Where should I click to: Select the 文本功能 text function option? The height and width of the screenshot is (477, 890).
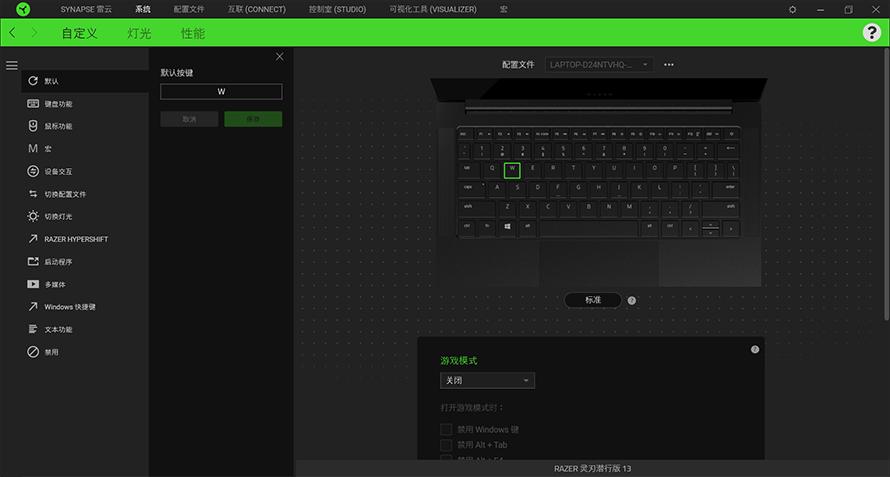(x=85, y=329)
